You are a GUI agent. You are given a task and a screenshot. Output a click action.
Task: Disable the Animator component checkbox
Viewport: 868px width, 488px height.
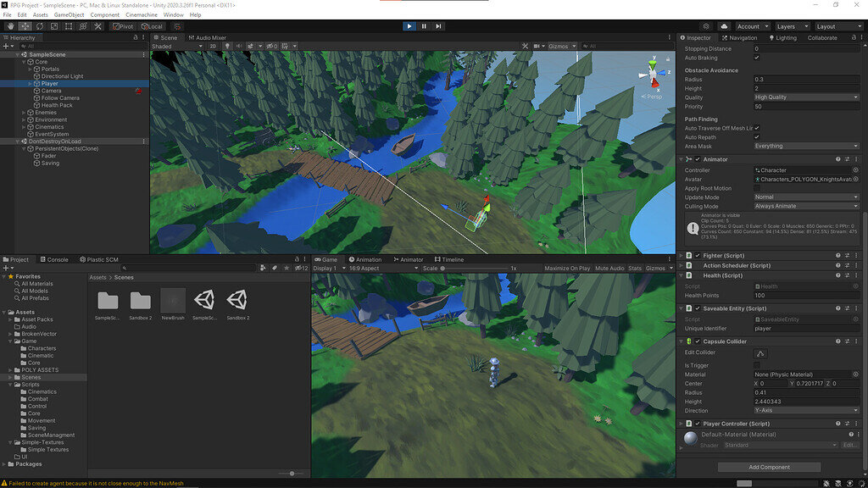(698, 159)
